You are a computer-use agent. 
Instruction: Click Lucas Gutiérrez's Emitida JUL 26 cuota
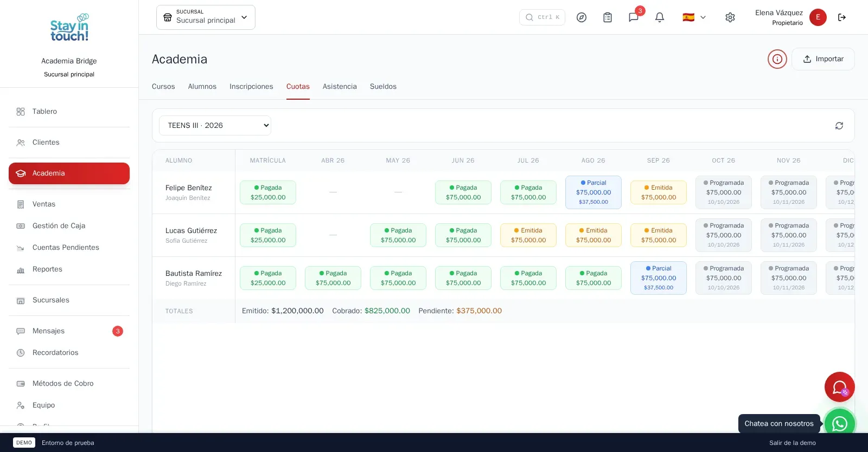click(x=528, y=235)
